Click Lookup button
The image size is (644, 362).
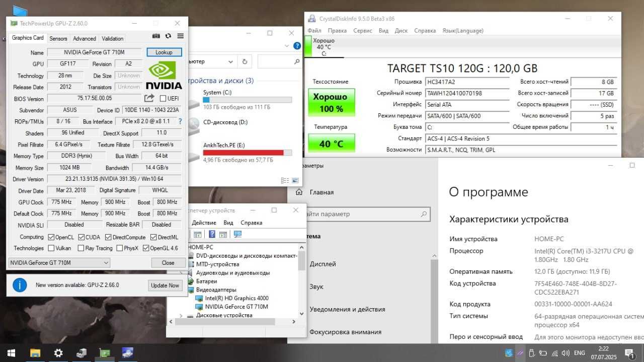pyautogui.click(x=164, y=52)
